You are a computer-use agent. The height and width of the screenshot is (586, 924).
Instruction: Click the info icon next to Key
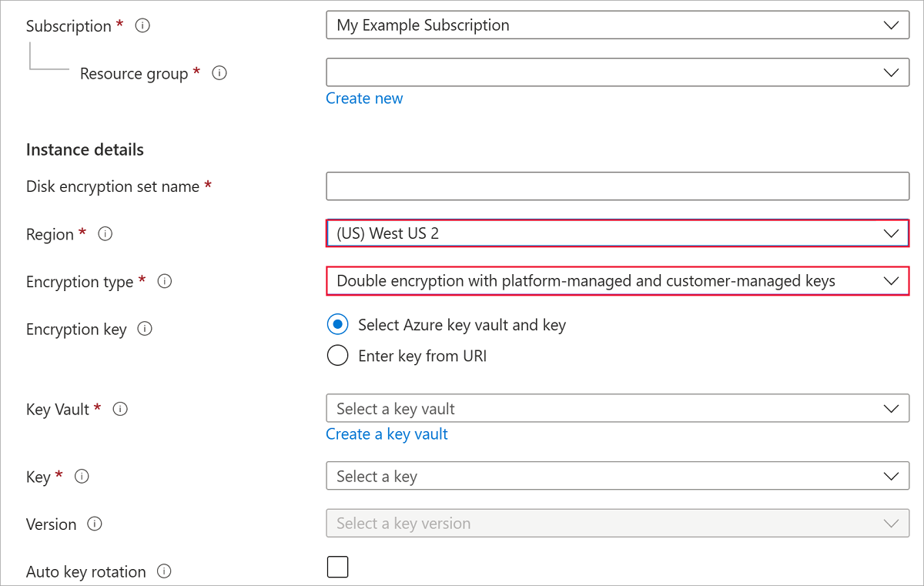pos(82,477)
